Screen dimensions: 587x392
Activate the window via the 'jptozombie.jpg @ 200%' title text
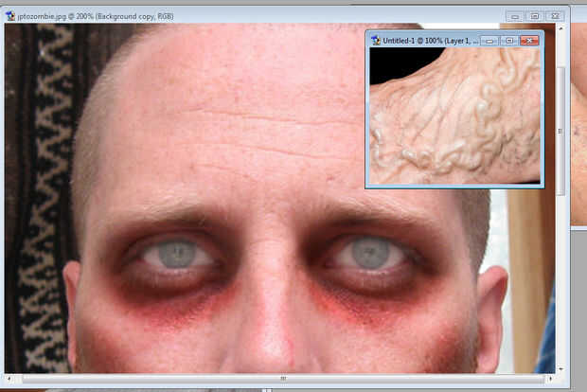point(55,16)
